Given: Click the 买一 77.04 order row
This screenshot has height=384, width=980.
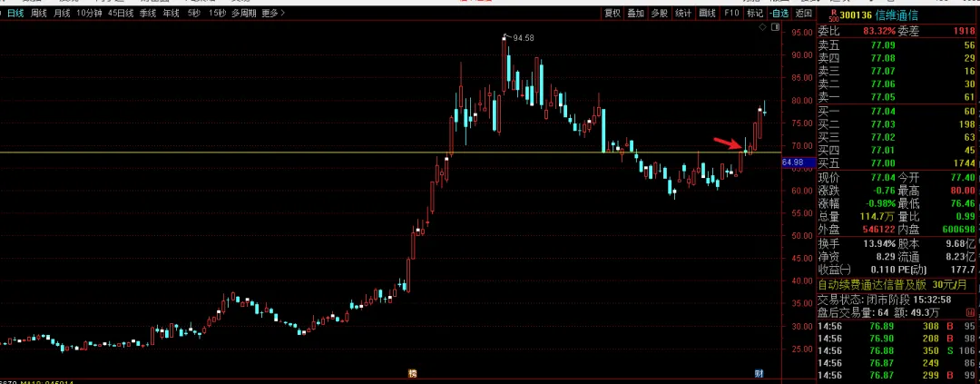Looking at the screenshot, I should (x=897, y=112).
